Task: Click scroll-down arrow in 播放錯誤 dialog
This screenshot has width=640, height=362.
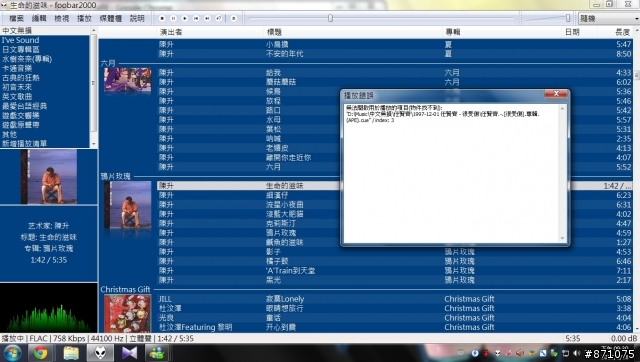Action: [562, 238]
